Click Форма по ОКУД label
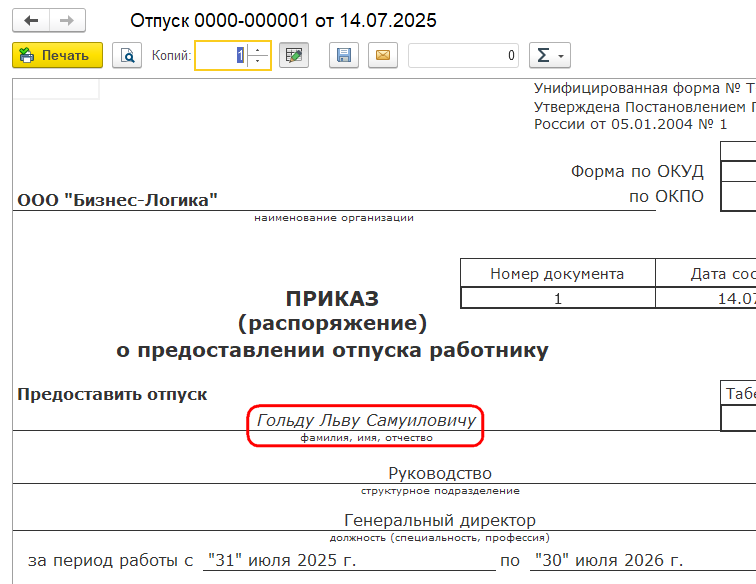This screenshot has width=756, height=584. (637, 171)
